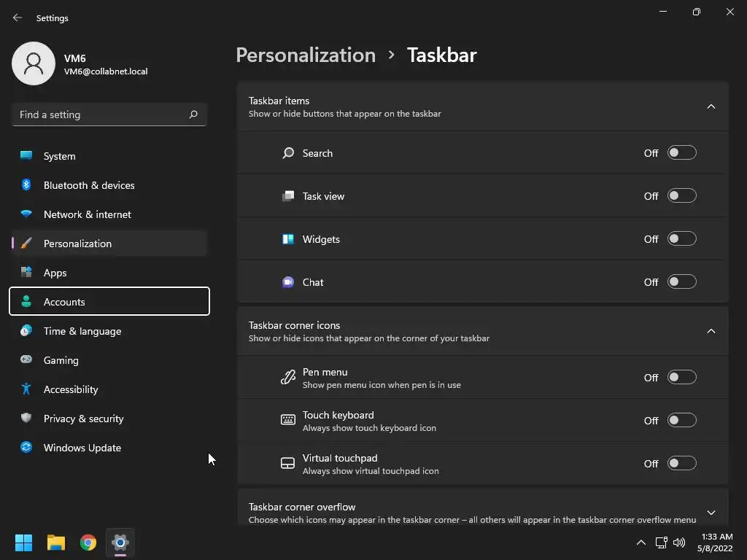Click the back arrow in Settings
Screen dimensions: 747x560
tap(18, 17)
